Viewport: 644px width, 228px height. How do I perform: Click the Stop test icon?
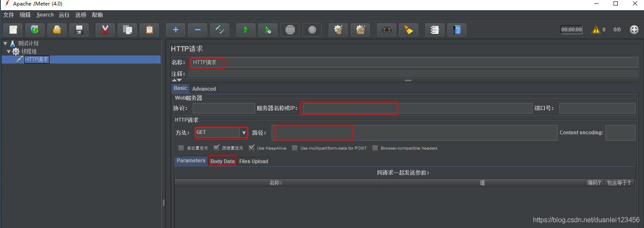click(x=290, y=30)
